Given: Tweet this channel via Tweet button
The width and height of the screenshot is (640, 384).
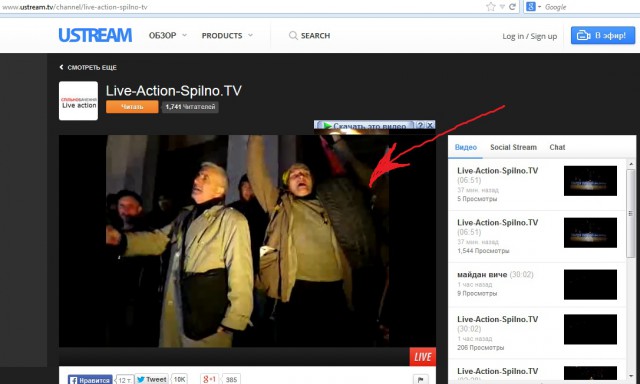Looking at the screenshot, I should 152,379.
